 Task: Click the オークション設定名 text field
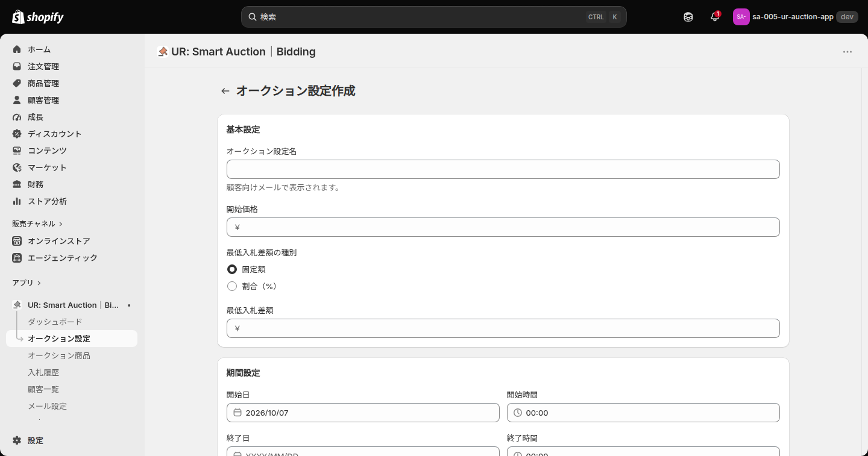coord(503,169)
